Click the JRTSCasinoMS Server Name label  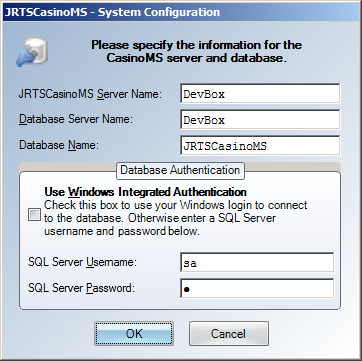point(90,94)
